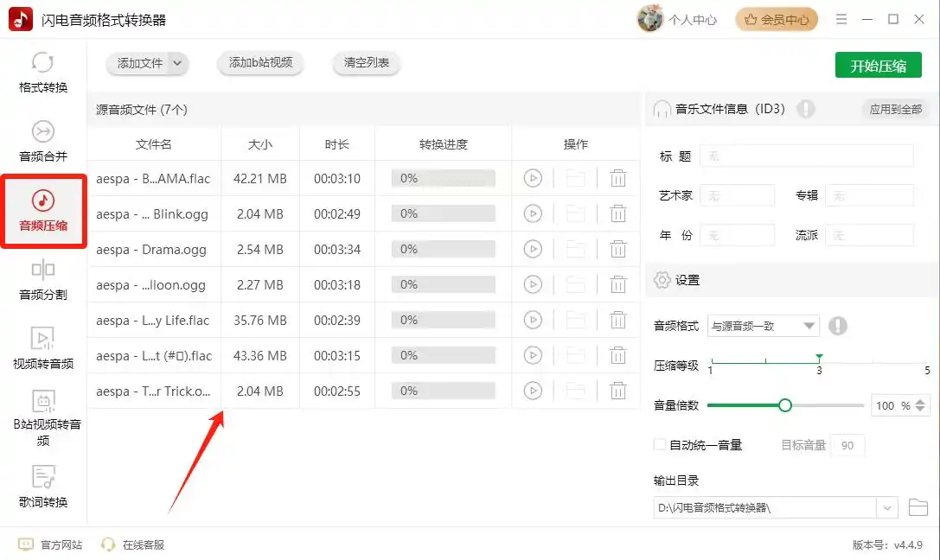Image resolution: width=940 pixels, height=560 pixels.
Task: Switch to 音频分割 tool
Action: click(x=43, y=279)
